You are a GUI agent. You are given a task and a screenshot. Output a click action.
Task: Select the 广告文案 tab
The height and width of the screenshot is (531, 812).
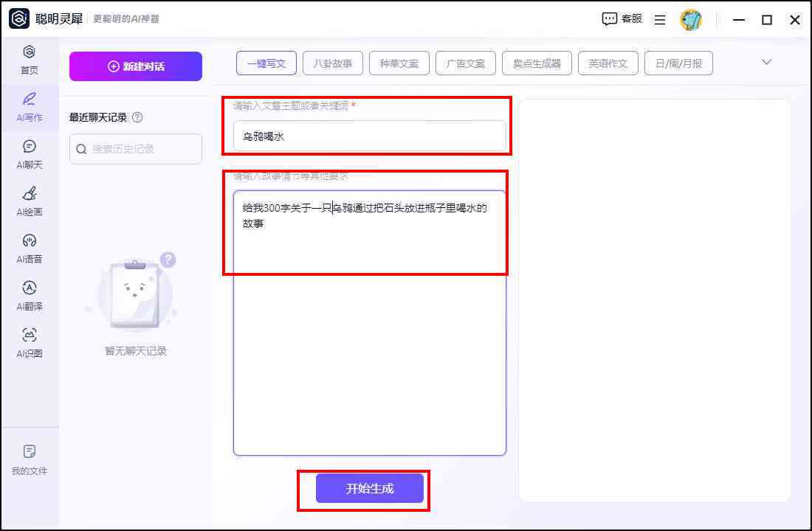click(x=466, y=63)
